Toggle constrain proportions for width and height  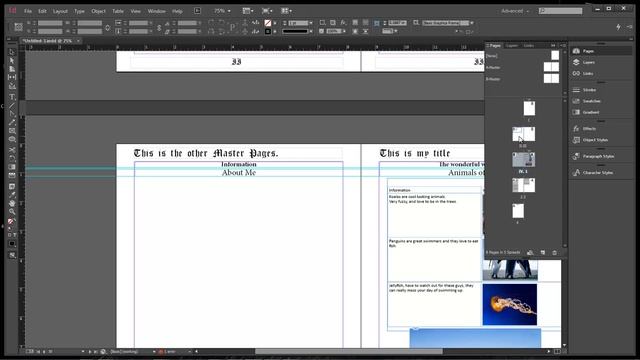pos(108,28)
